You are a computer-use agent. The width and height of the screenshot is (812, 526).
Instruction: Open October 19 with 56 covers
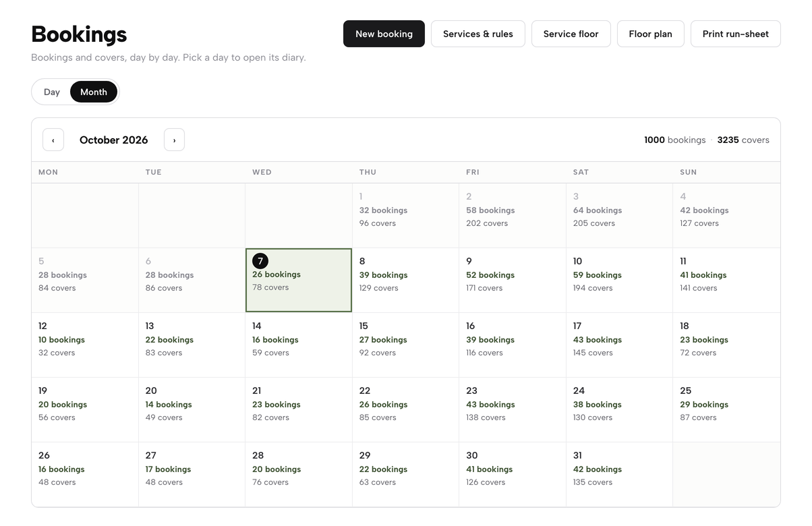pos(85,410)
